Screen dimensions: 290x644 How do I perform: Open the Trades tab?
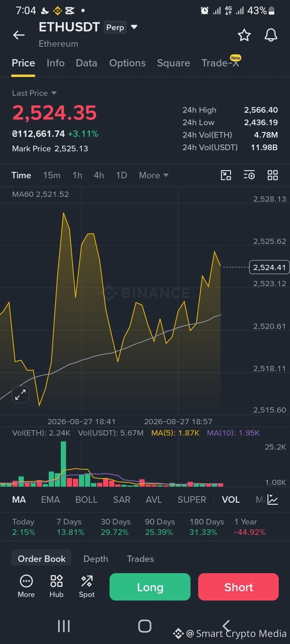[141, 559]
